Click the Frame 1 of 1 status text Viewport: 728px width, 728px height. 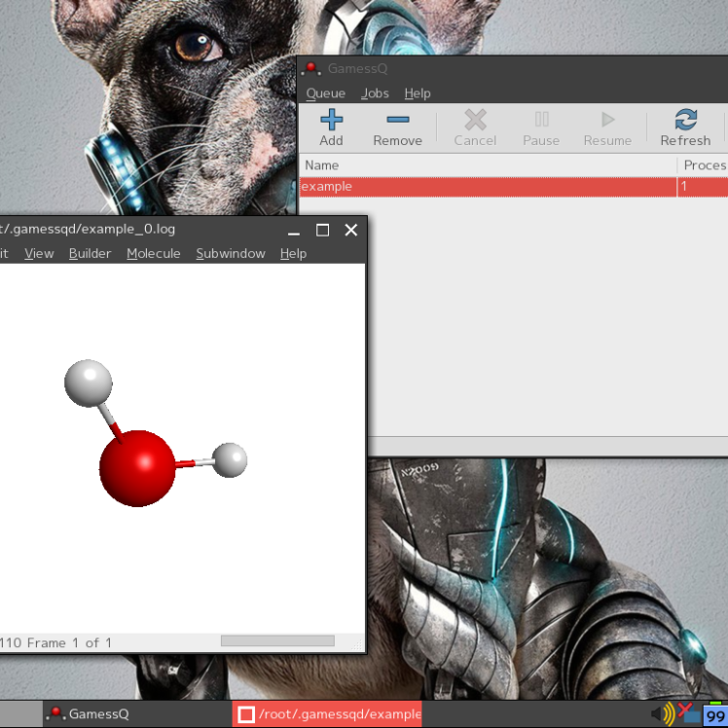69,643
